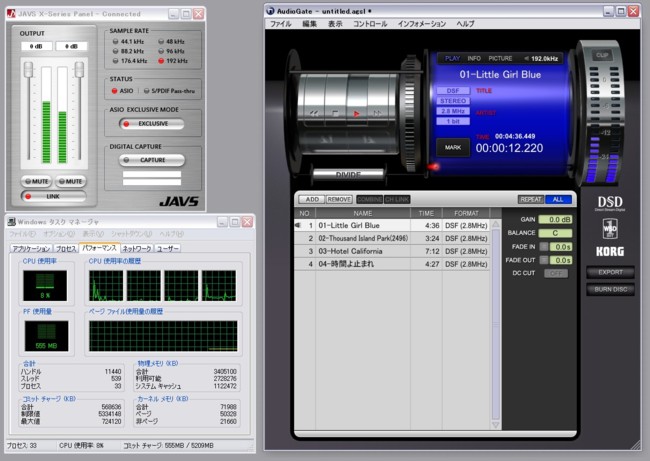This screenshot has width=650, height=461.
Task: Click the REMOVE button above the playlist
Action: click(x=339, y=199)
